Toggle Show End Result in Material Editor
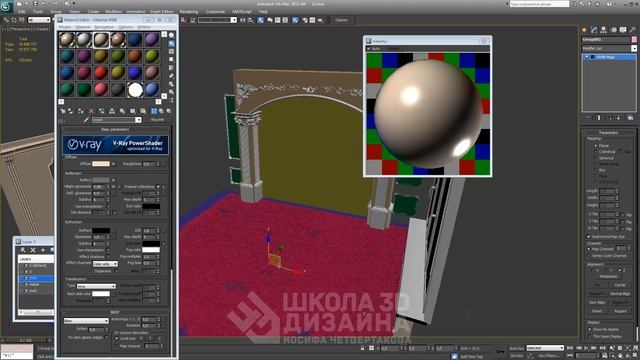 point(153,111)
